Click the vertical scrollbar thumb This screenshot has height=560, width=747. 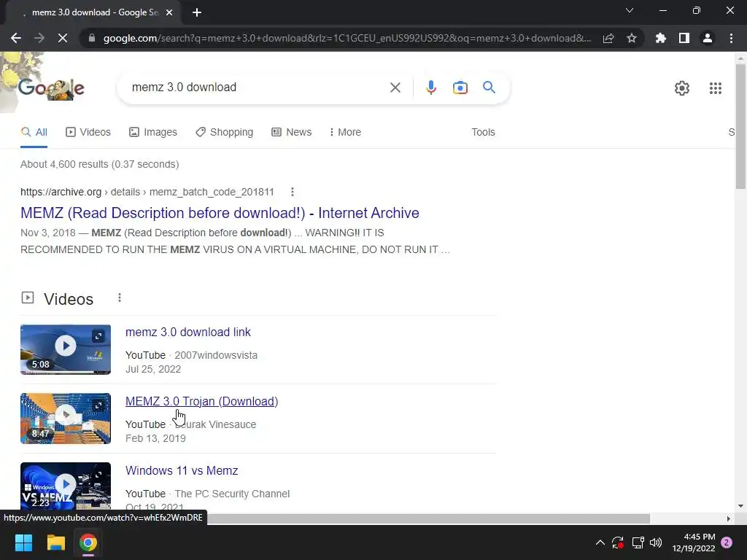click(x=740, y=126)
